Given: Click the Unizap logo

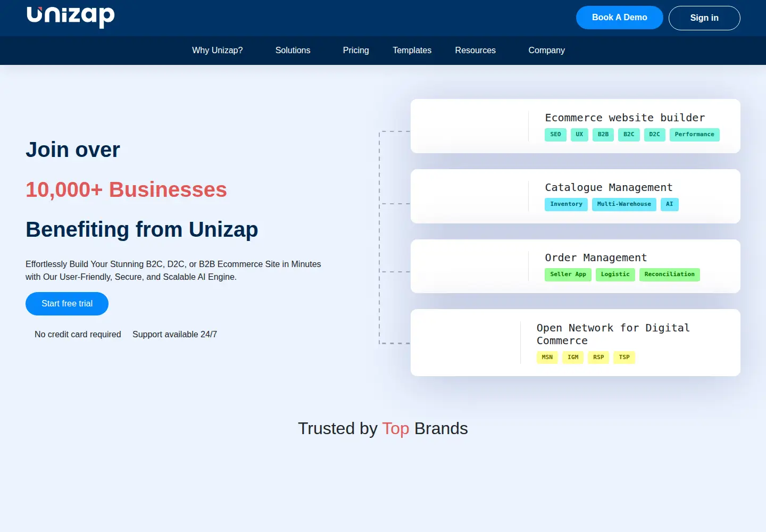Looking at the screenshot, I should (71, 16).
